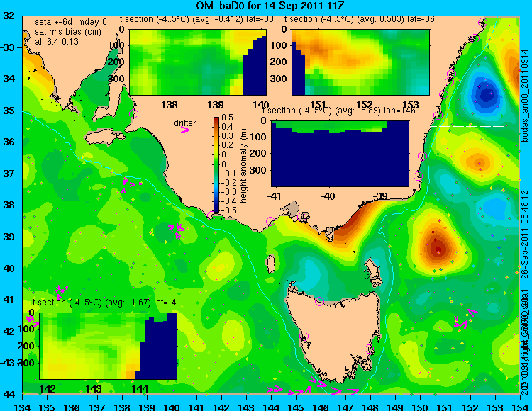
Task: Click the 146 longitude label on the bottom axis
Action: click(321, 406)
